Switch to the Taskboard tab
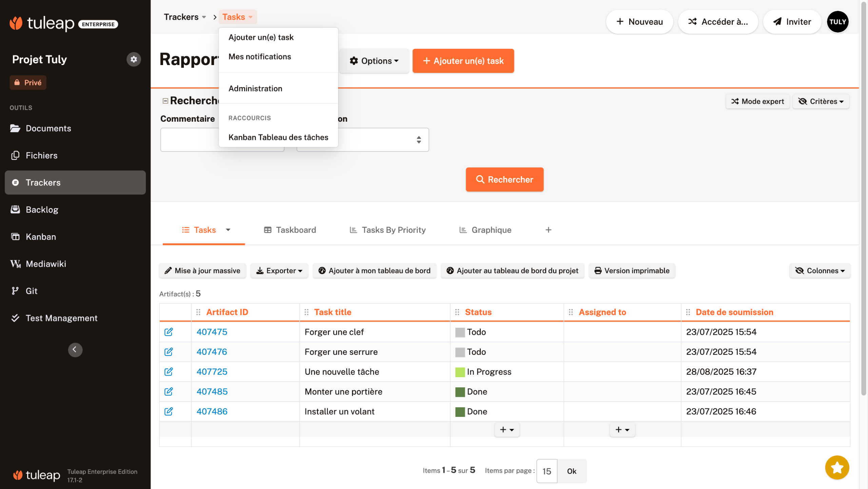Screen dimensions: 868x489 pyautogui.click(x=290, y=230)
